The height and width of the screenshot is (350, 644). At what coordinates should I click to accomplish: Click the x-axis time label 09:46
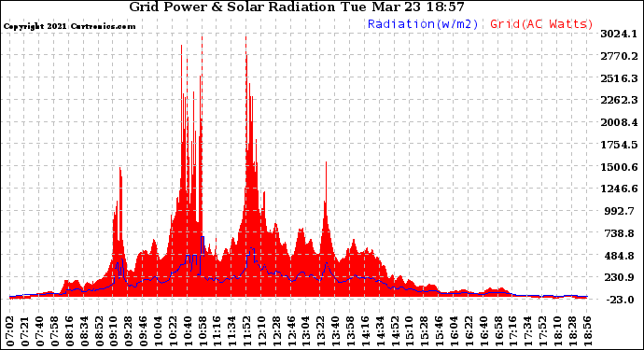[x=144, y=331]
